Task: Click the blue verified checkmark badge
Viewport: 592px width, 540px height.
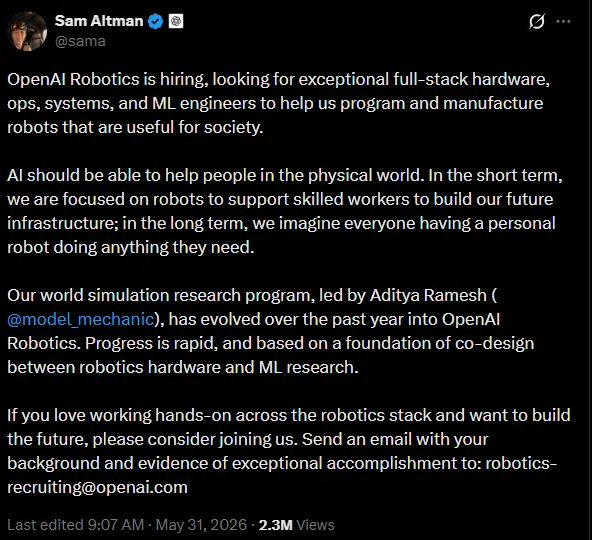Action: coord(155,22)
